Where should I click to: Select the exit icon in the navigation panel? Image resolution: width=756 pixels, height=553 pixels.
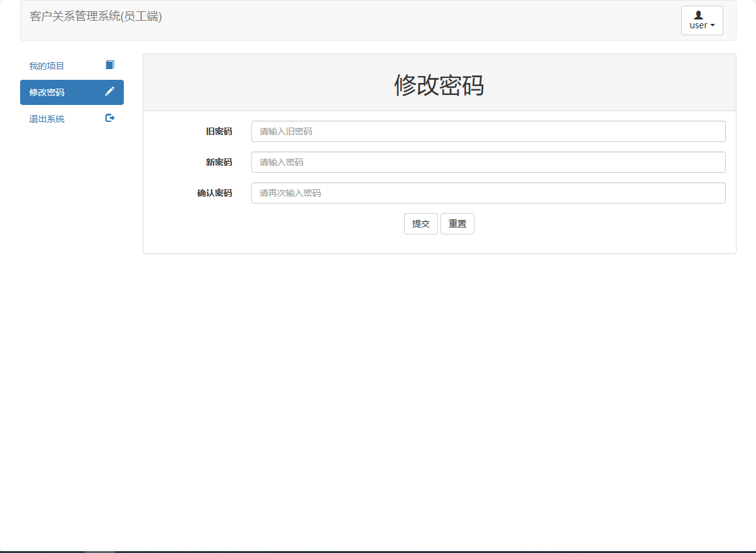(110, 118)
